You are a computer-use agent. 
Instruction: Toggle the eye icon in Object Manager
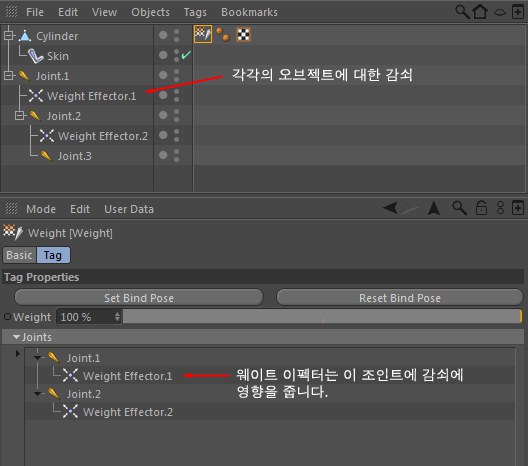pos(500,12)
